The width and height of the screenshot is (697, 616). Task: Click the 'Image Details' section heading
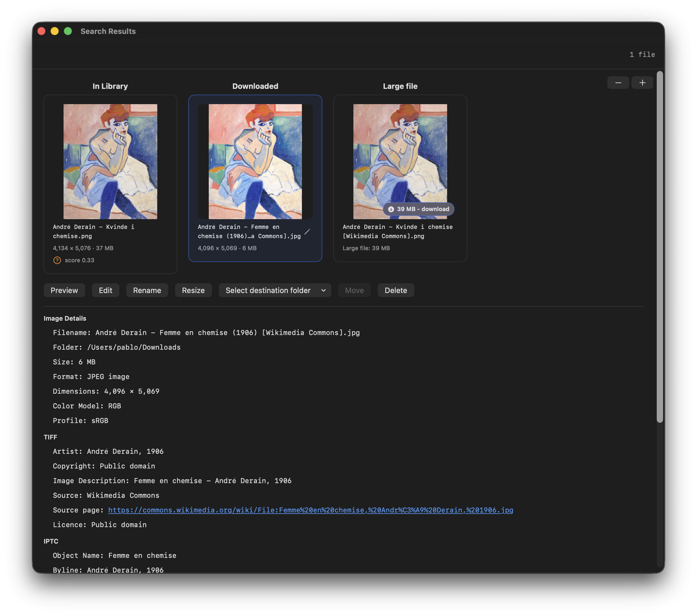coord(65,318)
